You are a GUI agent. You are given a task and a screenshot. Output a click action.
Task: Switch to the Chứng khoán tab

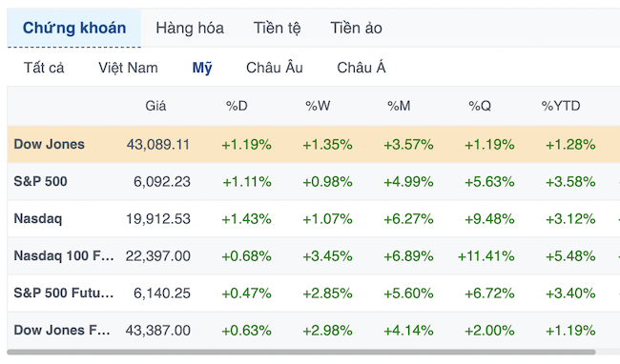click(74, 28)
